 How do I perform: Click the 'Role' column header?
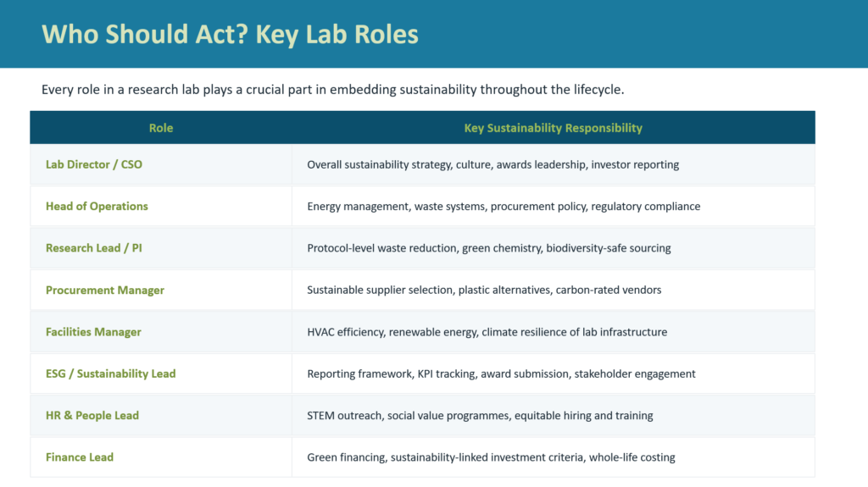coord(161,128)
